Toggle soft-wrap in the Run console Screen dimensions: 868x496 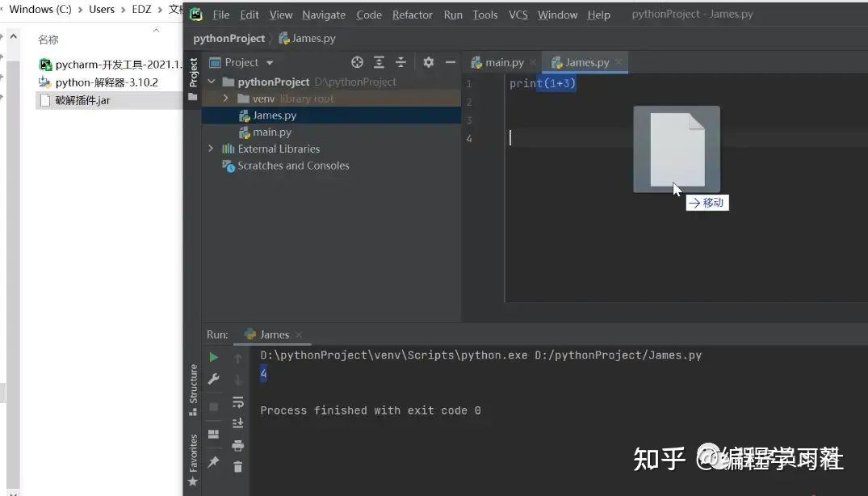[x=237, y=402]
